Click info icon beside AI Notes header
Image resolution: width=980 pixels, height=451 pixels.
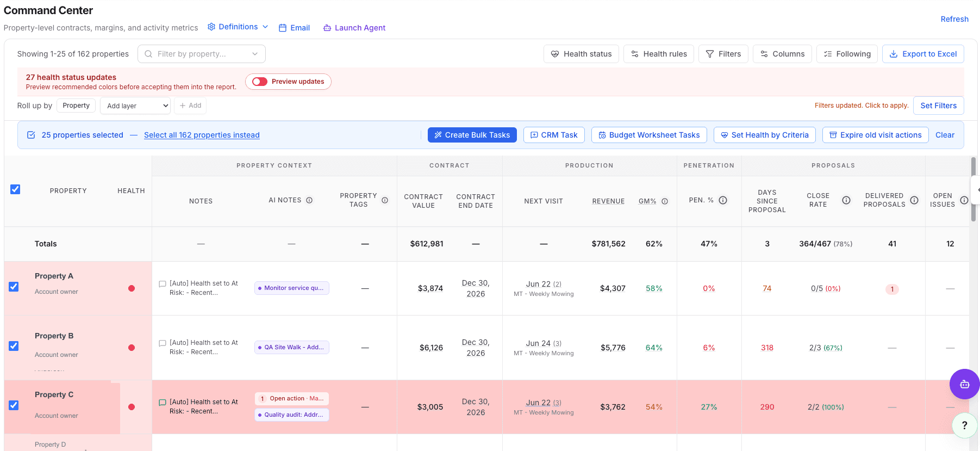(x=309, y=200)
